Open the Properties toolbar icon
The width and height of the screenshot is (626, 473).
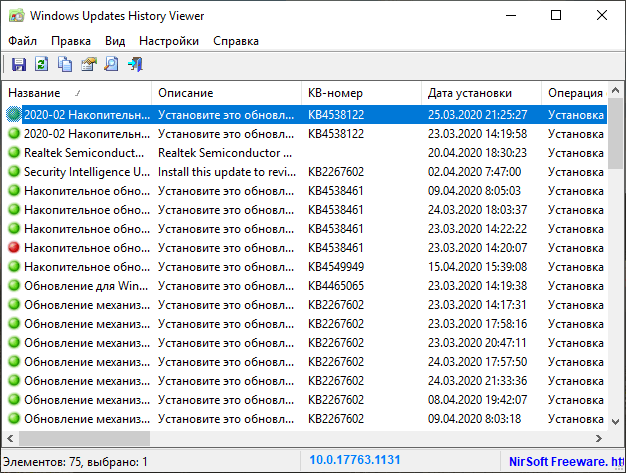89,64
